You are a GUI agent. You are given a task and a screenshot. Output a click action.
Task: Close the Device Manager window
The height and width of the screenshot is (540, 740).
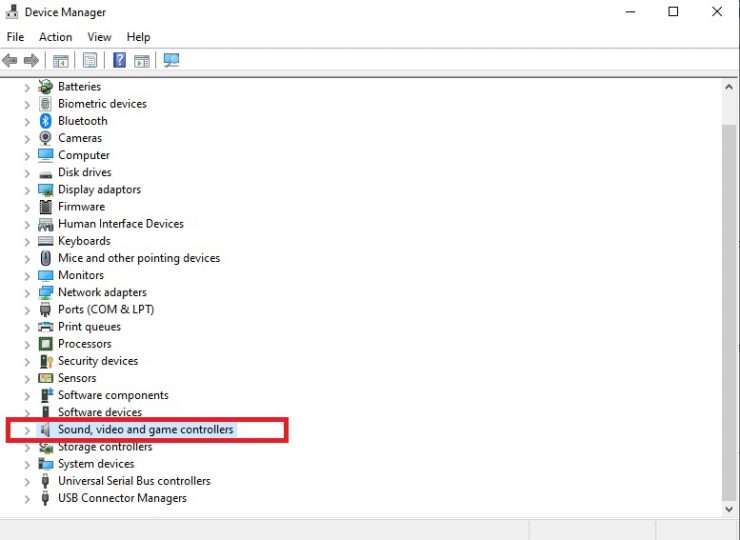click(717, 11)
